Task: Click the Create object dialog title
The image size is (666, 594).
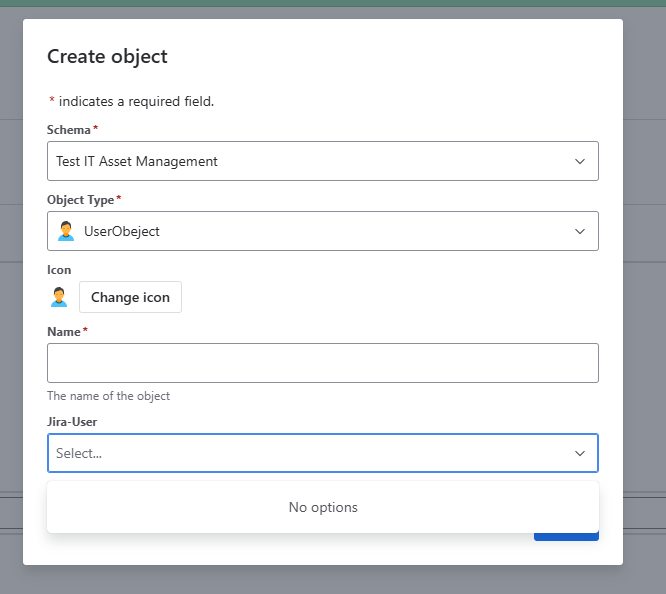Action: [x=107, y=57]
